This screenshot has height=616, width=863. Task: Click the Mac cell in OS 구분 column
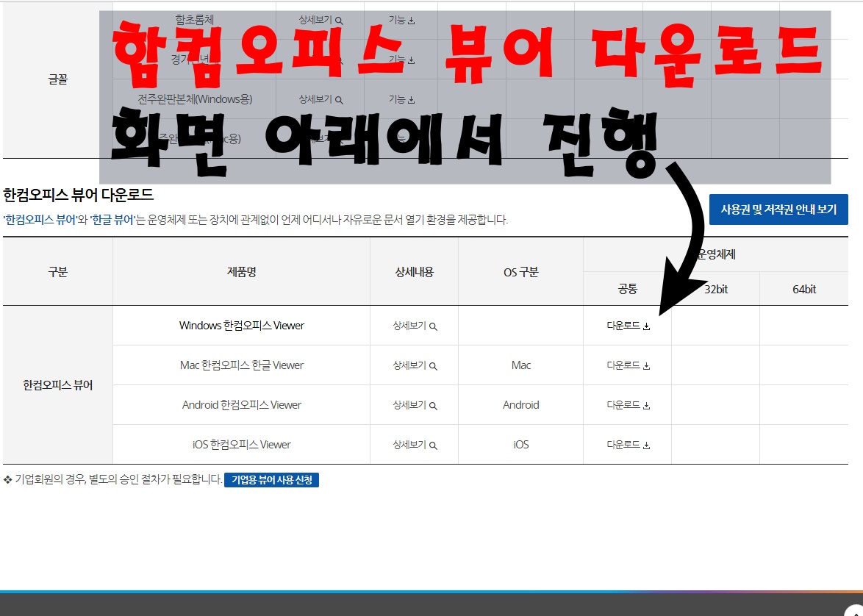520,365
